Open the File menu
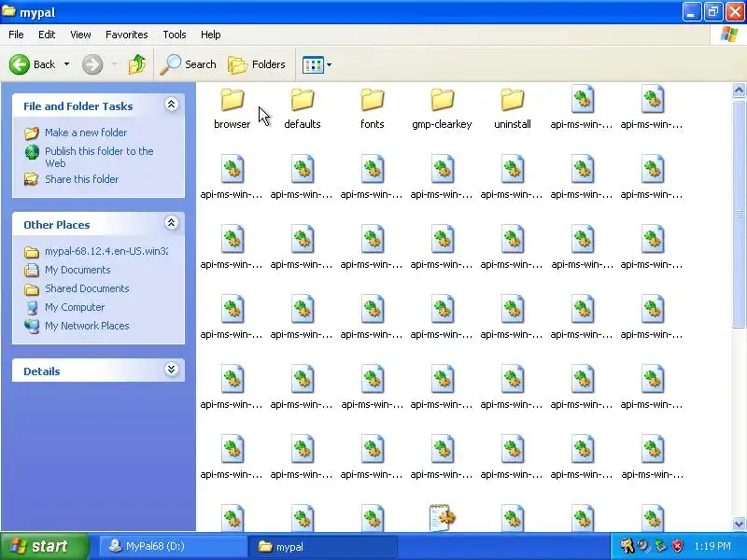This screenshot has width=747, height=560. pos(16,35)
